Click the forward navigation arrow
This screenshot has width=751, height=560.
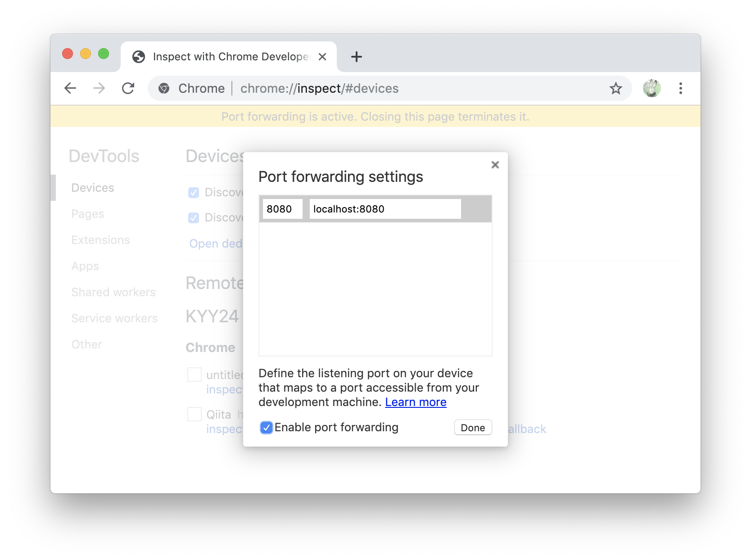[99, 88]
